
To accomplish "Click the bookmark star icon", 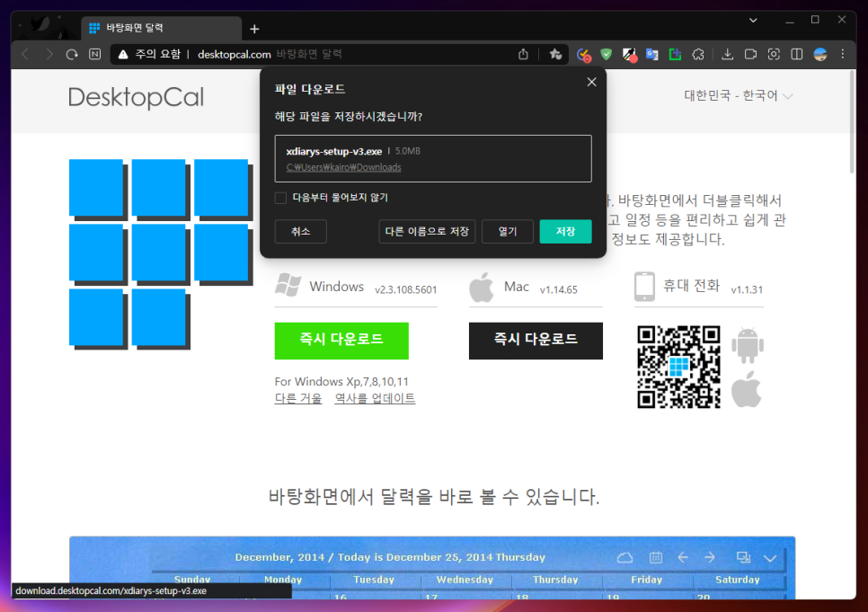I will pyautogui.click(x=555, y=54).
